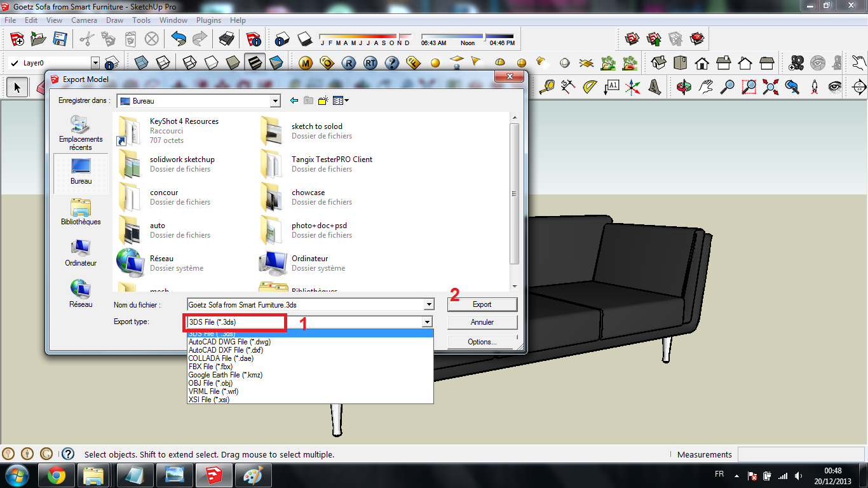
Task: Switch to Iso view icon
Action: [x=659, y=63]
